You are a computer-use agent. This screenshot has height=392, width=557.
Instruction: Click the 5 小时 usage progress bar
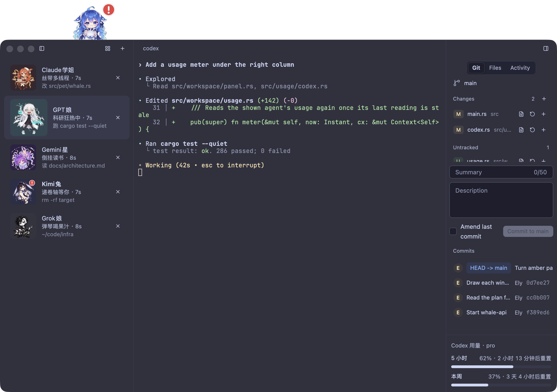click(501, 367)
